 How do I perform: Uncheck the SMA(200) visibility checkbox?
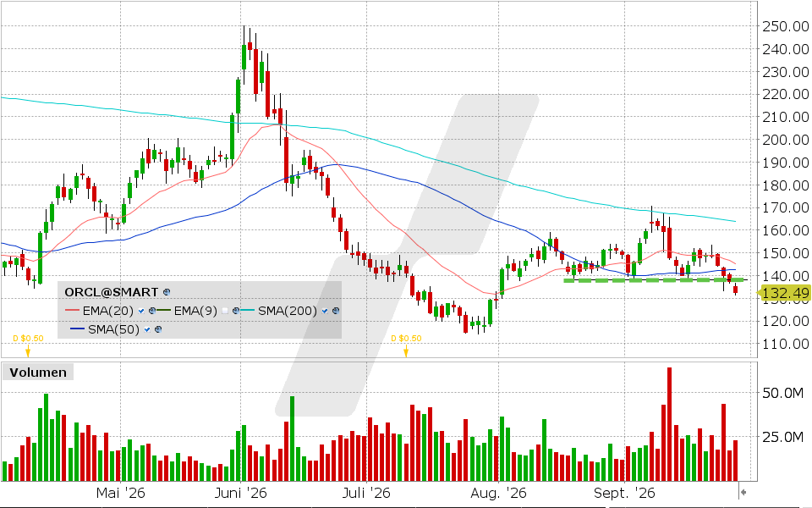click(325, 311)
